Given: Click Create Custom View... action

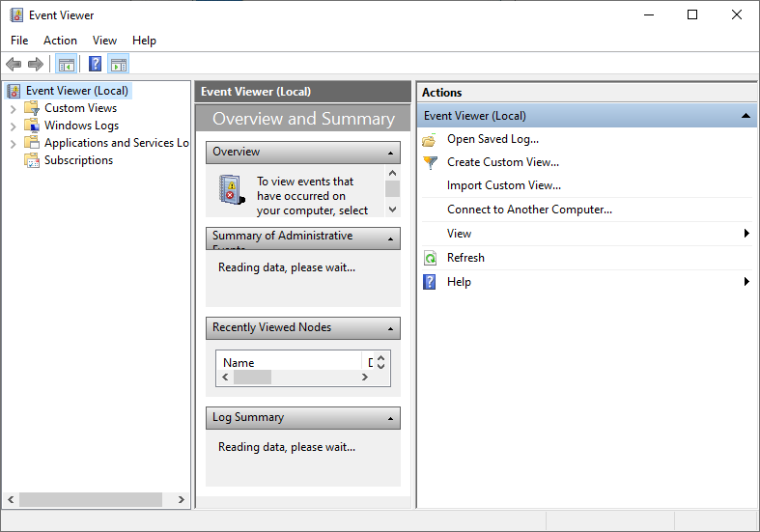Looking at the screenshot, I should pos(503,162).
